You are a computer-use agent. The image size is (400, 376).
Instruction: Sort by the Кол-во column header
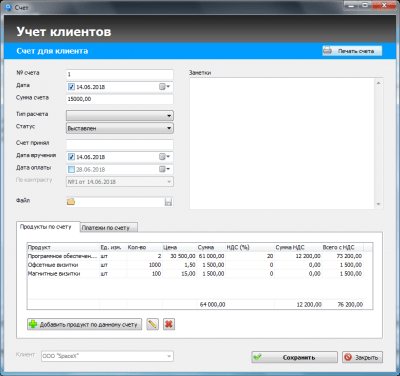pyautogui.click(x=144, y=247)
